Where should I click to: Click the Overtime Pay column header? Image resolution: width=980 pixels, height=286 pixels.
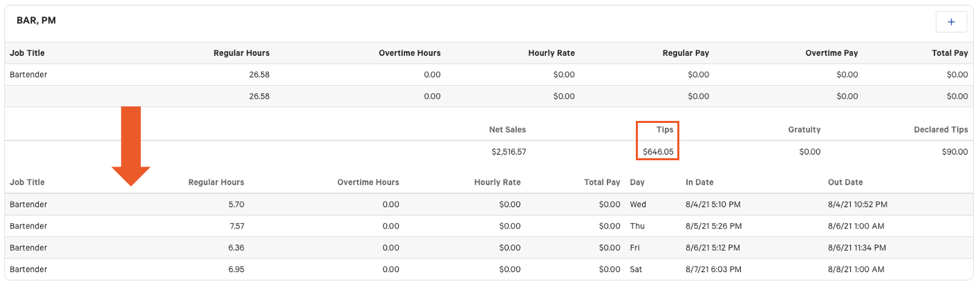pyautogui.click(x=831, y=53)
